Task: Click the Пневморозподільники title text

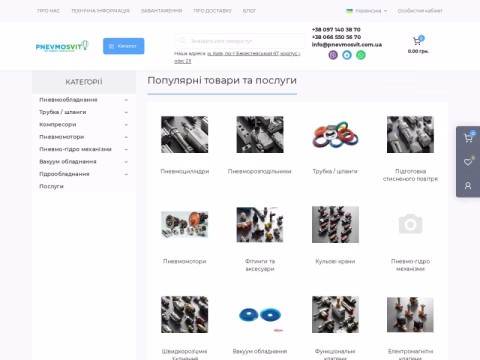Action: pos(260,171)
